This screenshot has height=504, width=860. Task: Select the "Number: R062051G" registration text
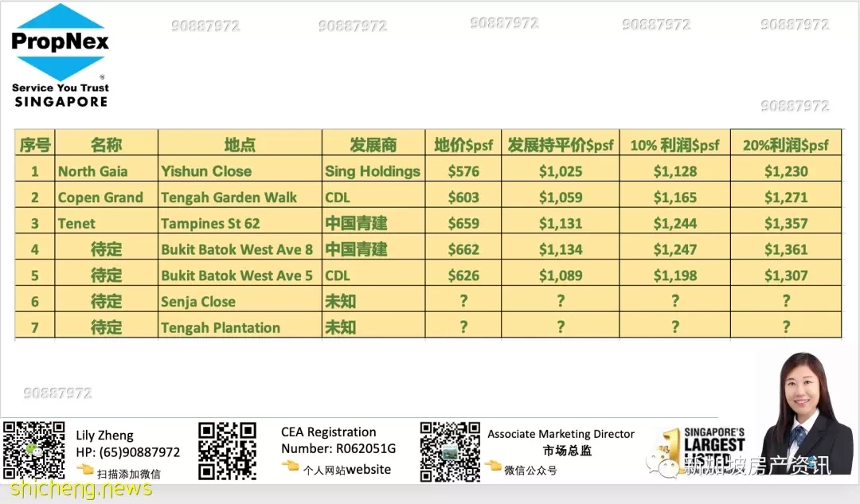pos(338,448)
